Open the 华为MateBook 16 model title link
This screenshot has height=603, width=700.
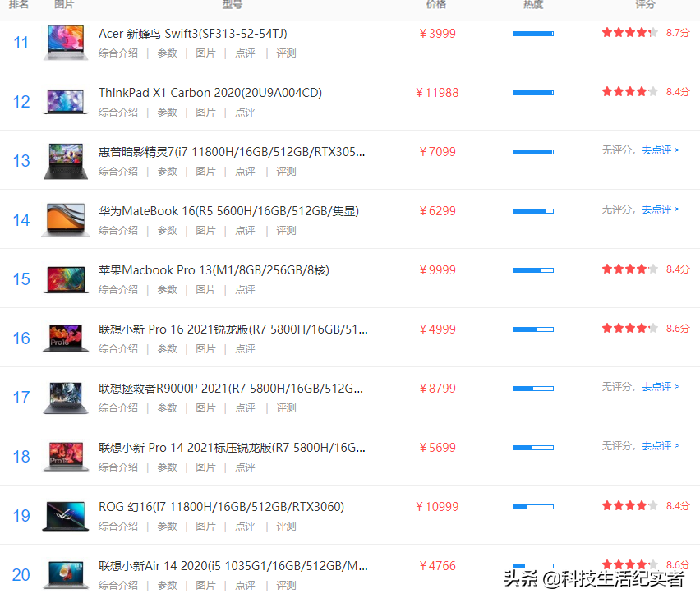pyautogui.click(x=228, y=211)
